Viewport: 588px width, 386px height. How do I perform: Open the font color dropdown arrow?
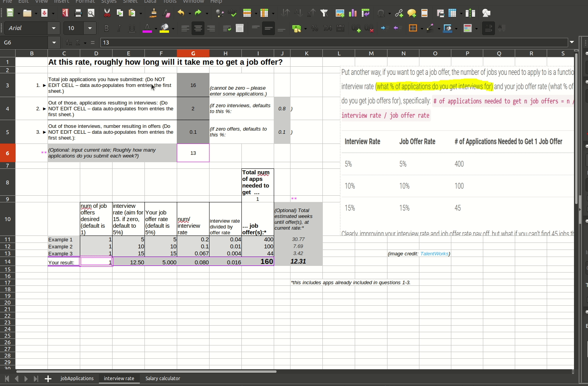click(x=156, y=28)
